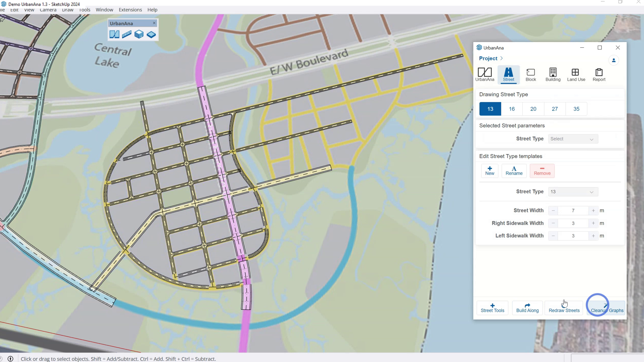Image resolution: width=644 pixels, height=362 pixels.
Task: Switch to the Block panel
Action: point(530,74)
